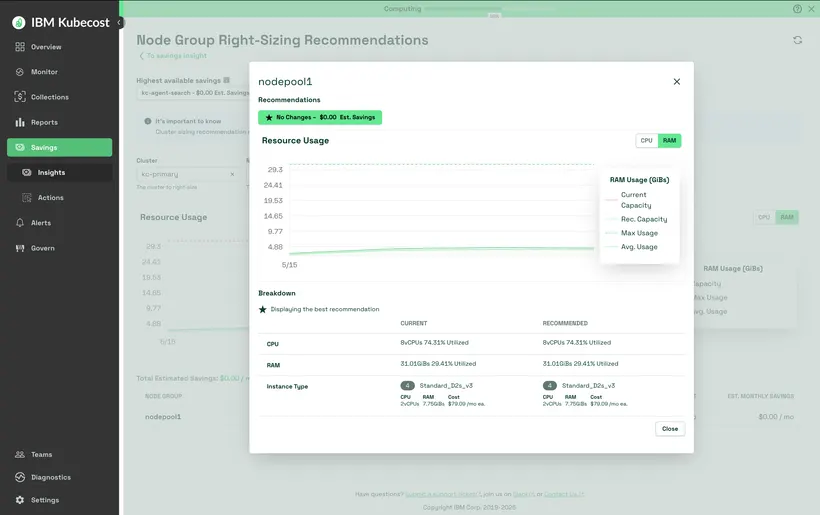Switch the dialog chart to CPU

(x=647, y=141)
